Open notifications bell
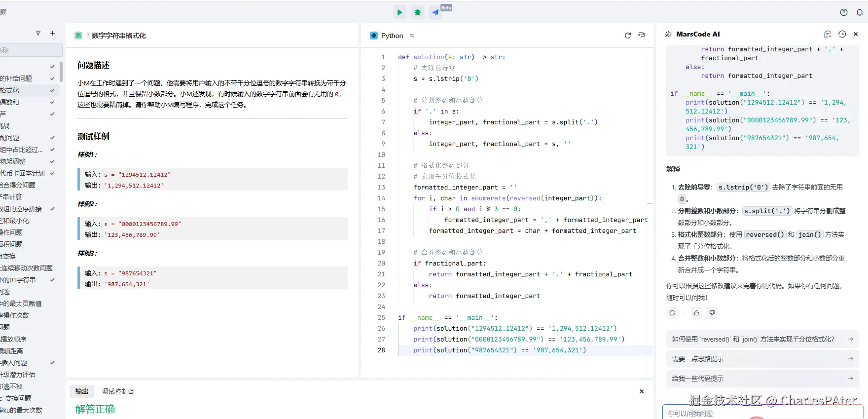Screen dimensions: 868x419 pyautogui.click(x=860, y=12)
